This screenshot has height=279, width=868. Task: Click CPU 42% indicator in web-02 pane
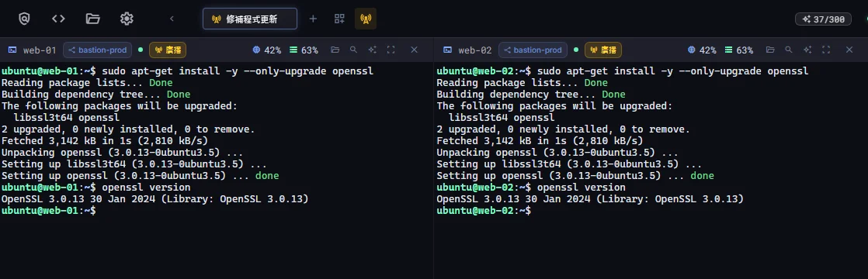click(x=702, y=50)
